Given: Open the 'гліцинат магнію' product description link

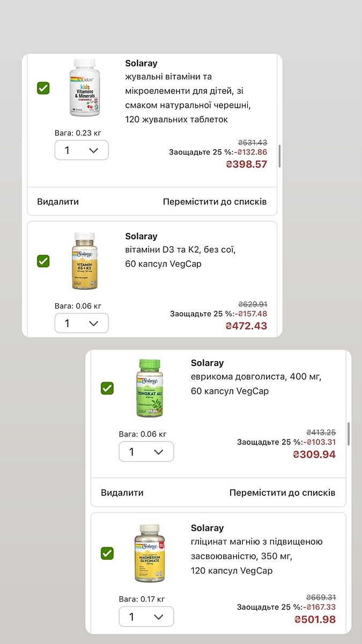Looking at the screenshot, I should pyautogui.click(x=256, y=556).
